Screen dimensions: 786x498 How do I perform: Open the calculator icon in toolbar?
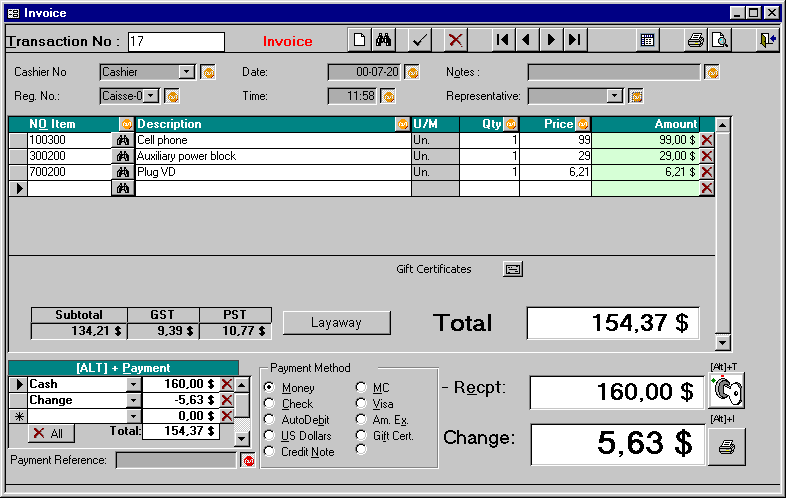pos(647,40)
